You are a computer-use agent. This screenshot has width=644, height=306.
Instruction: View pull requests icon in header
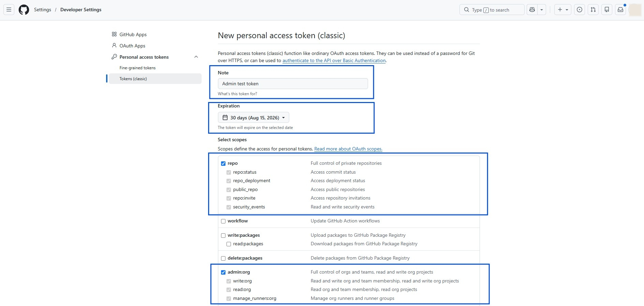593,10
